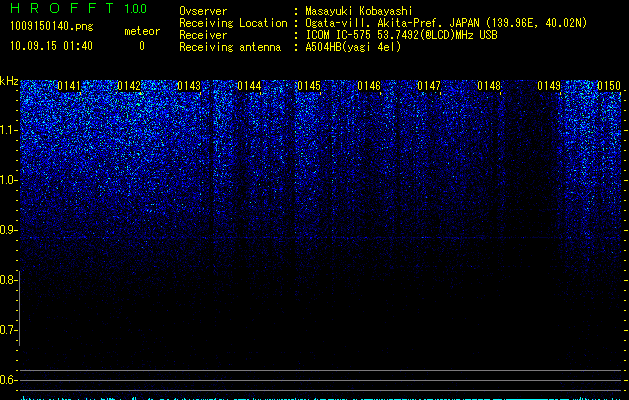629x400 pixels.
Task: Click the Receiving antenna label
Action: (230, 47)
